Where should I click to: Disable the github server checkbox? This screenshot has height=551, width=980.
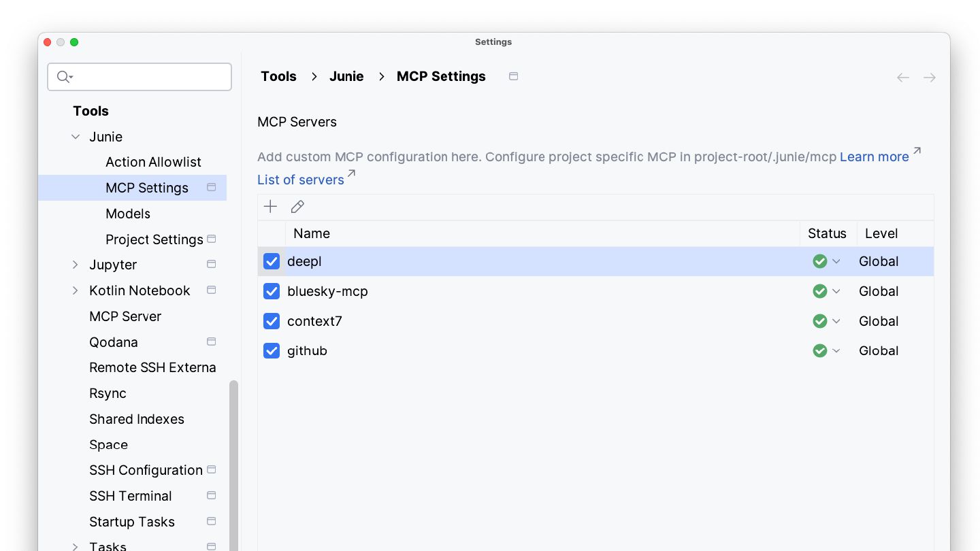pos(272,351)
